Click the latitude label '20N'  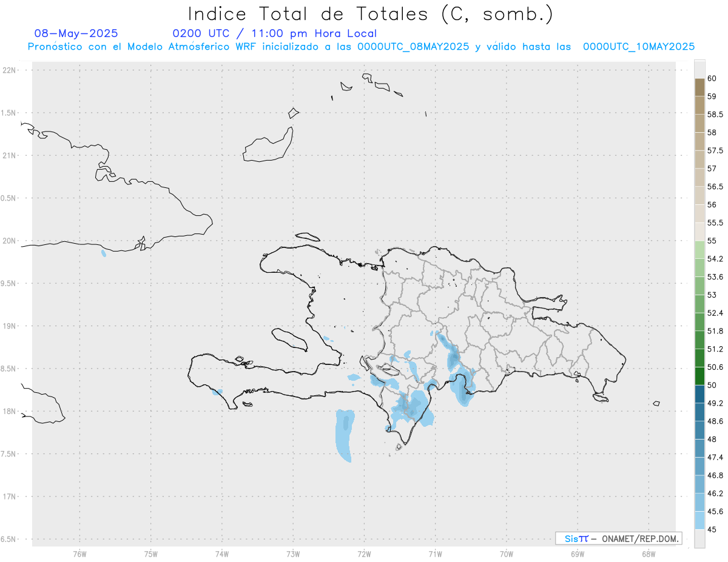pyautogui.click(x=9, y=241)
